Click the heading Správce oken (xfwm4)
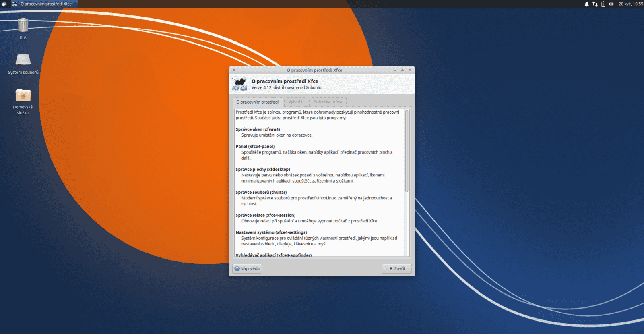 [258, 129]
